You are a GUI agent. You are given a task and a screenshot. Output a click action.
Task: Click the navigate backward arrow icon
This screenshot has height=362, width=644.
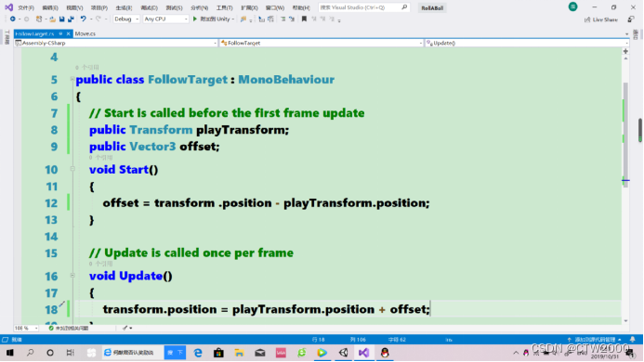[x=13, y=19]
